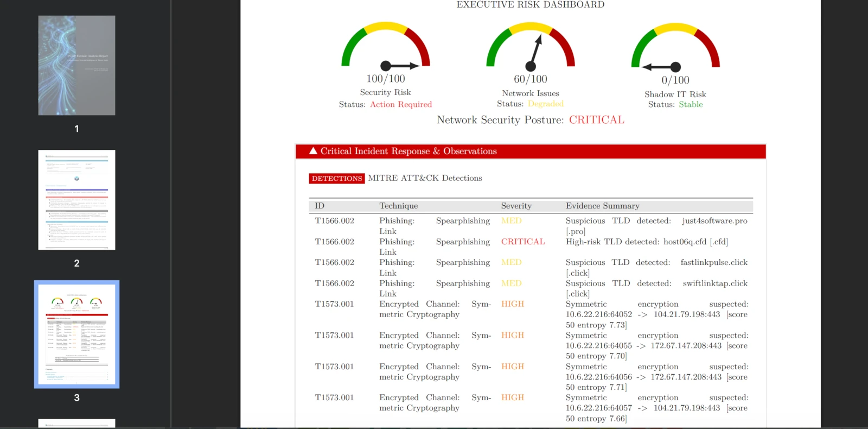Click the "50 entropy 7.66]" text

click(x=596, y=419)
